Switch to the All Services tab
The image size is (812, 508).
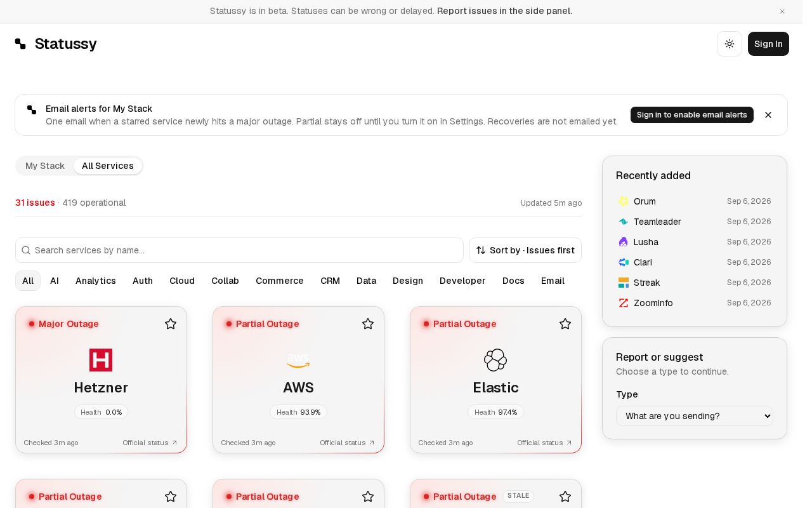[x=108, y=166]
